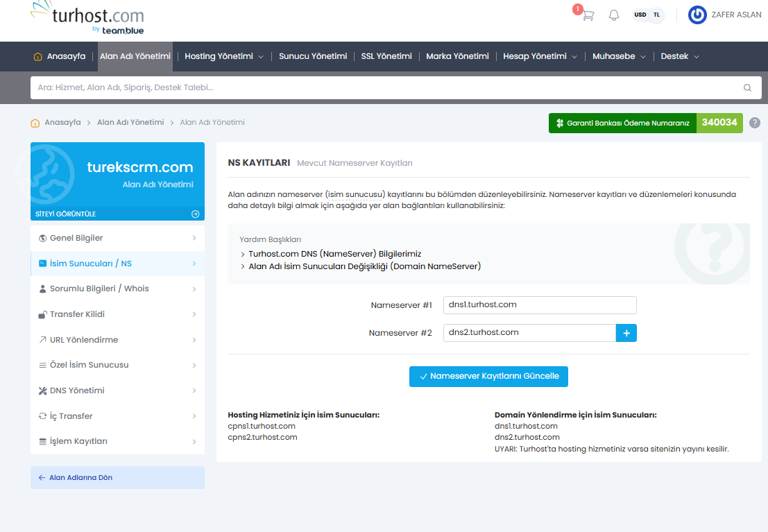This screenshot has width=768, height=532.
Task: Click Nameserver Kayıtlarını Güncelle button
Action: [488, 377]
